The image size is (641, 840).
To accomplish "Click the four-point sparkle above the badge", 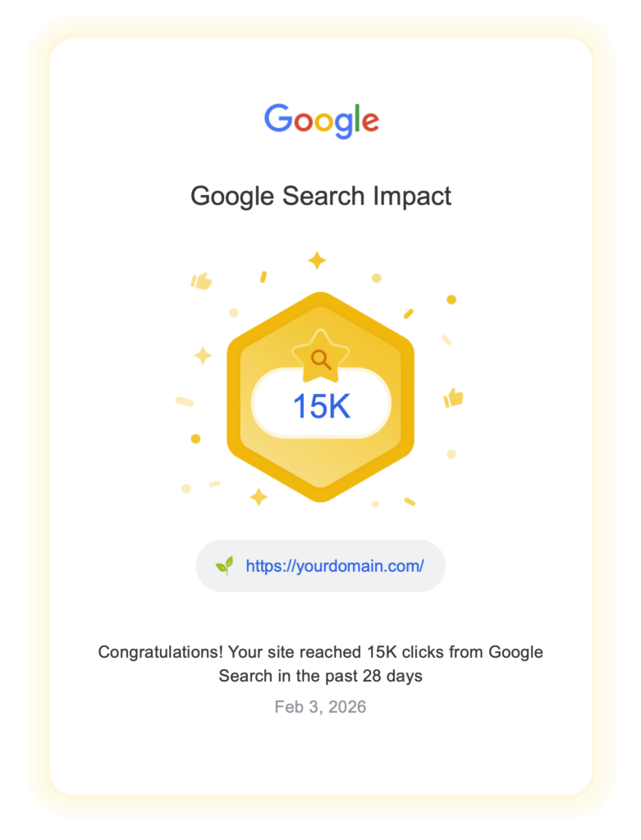I will point(317,261).
